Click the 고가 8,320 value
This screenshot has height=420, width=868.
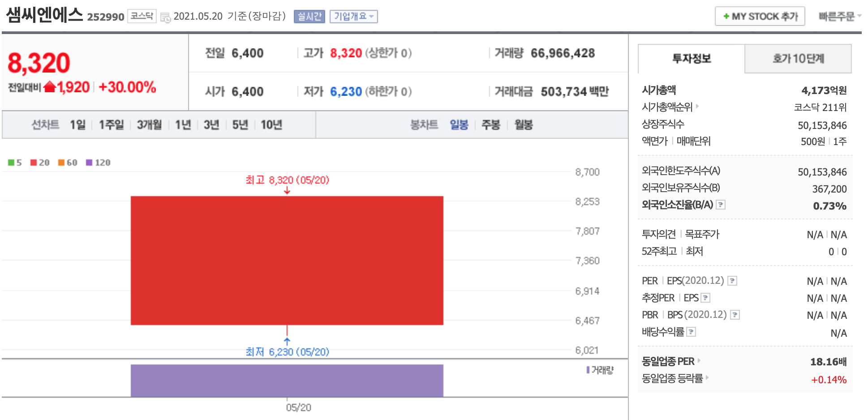(346, 53)
